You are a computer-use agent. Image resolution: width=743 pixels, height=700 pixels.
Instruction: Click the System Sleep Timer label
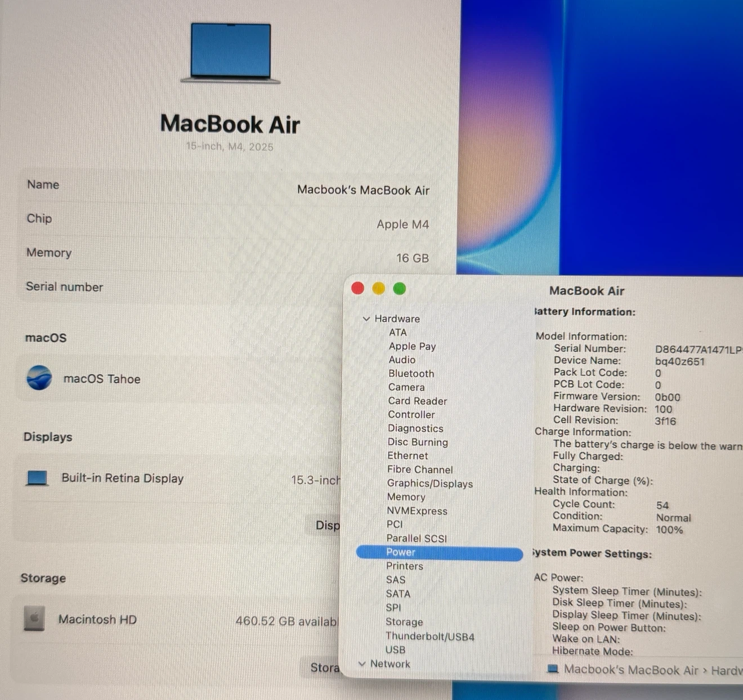(627, 591)
